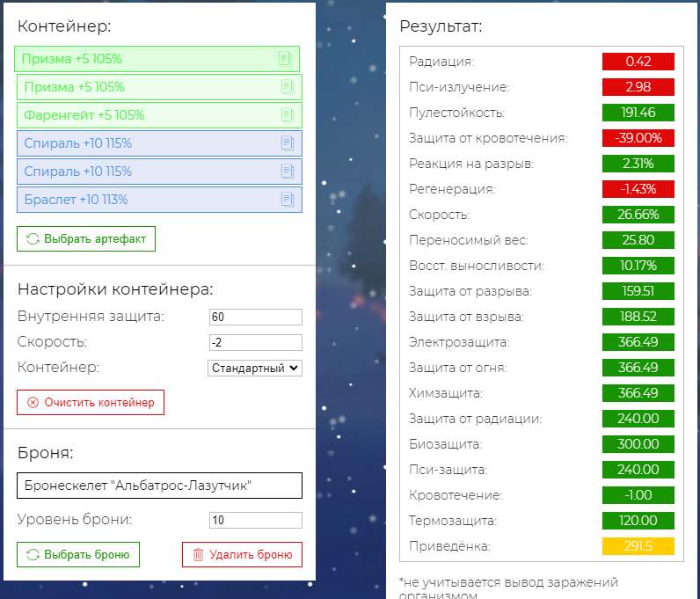
Task: Click the Броня: heading
Action: (x=45, y=453)
